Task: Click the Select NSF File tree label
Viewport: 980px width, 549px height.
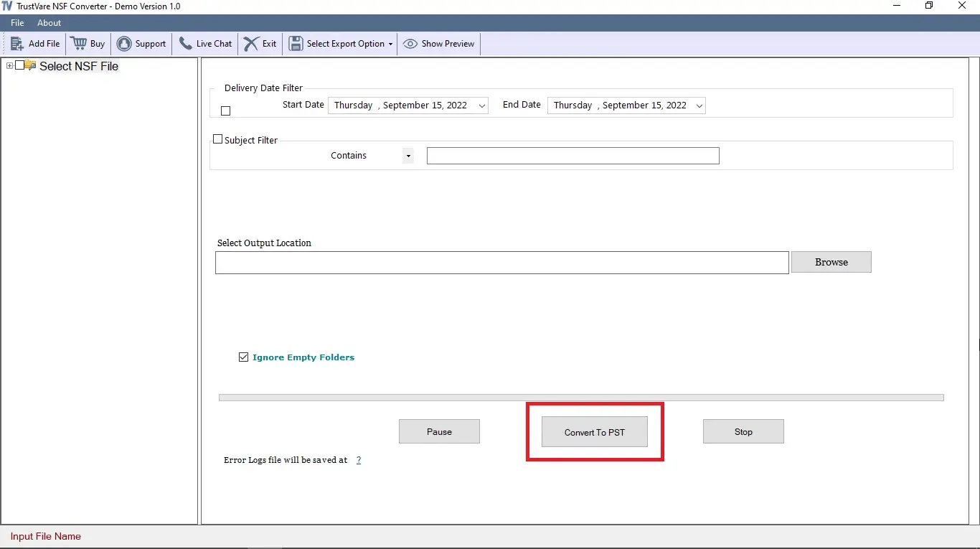Action: coord(79,66)
